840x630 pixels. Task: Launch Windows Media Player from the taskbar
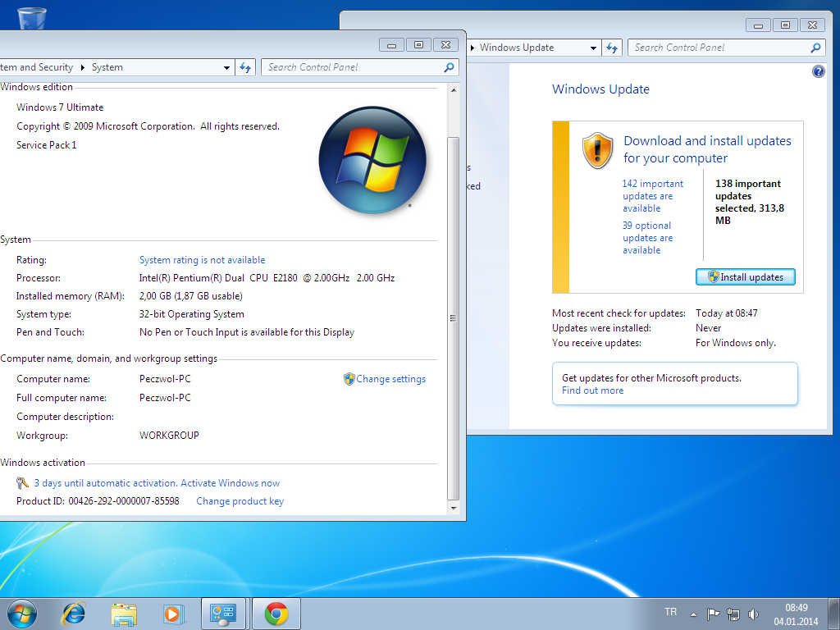click(x=173, y=614)
